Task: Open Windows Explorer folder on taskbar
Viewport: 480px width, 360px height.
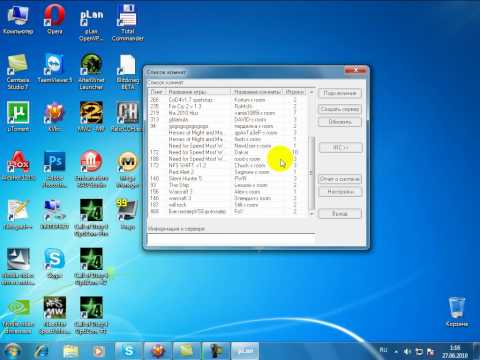Action: pyautogui.click(x=71, y=351)
